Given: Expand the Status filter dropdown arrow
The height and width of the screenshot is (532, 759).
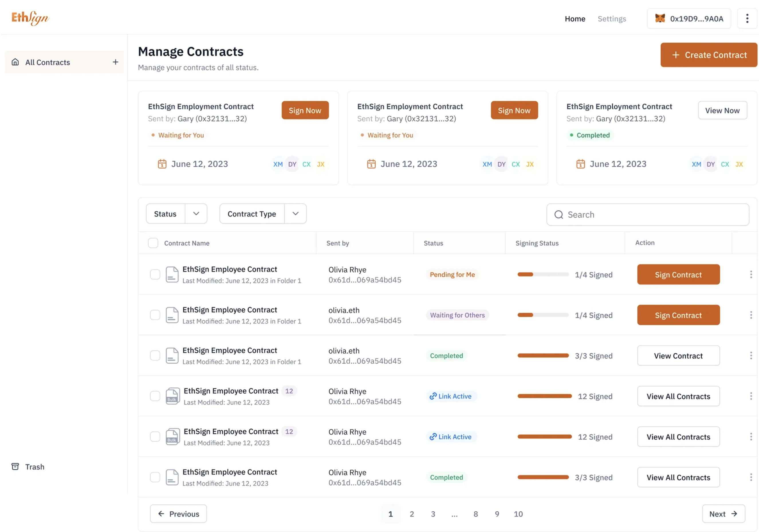Looking at the screenshot, I should (196, 214).
